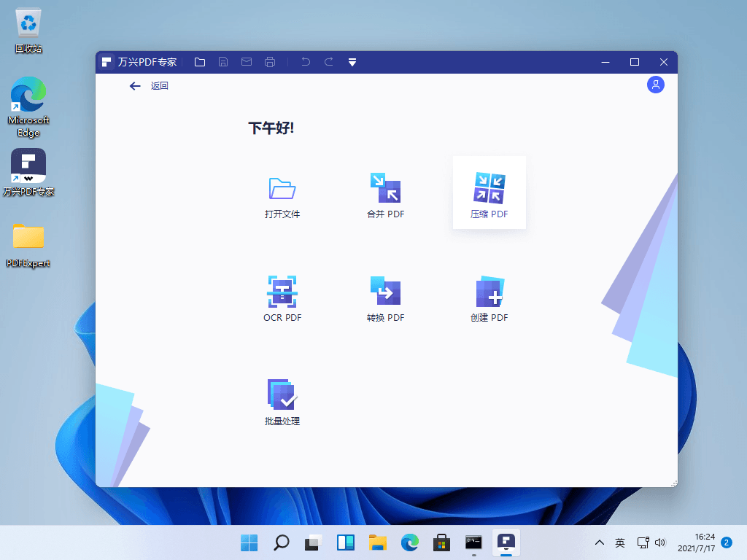Screen dimensions: 747x560
Task: Click the redo arrow in title bar
Action: pyautogui.click(x=329, y=62)
